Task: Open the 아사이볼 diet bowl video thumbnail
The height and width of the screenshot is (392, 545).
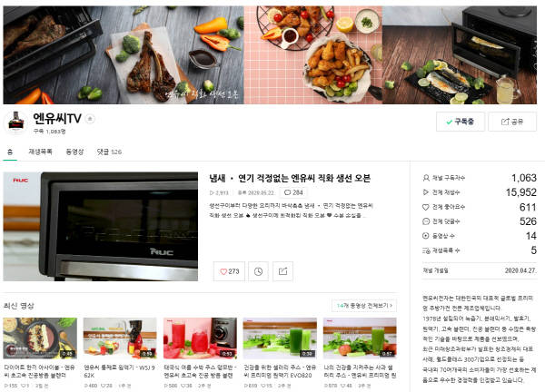Action: coord(40,338)
